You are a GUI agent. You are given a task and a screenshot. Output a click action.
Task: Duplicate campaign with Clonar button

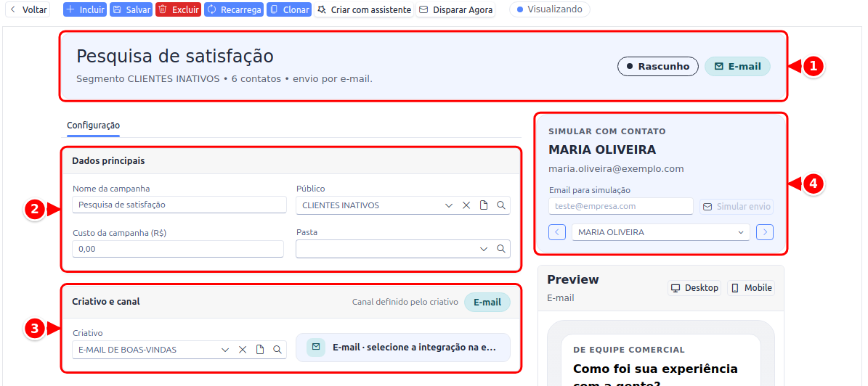[288, 9]
